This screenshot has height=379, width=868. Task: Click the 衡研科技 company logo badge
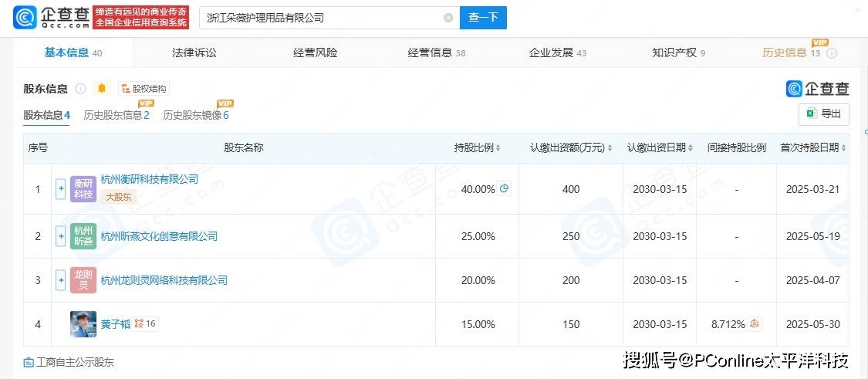click(x=83, y=188)
